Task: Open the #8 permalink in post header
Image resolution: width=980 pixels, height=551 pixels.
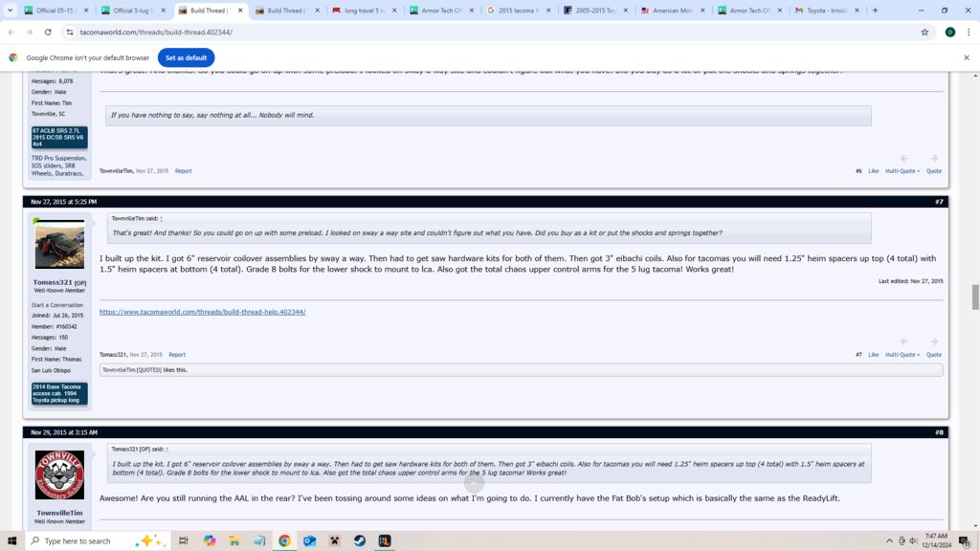Action: point(939,432)
